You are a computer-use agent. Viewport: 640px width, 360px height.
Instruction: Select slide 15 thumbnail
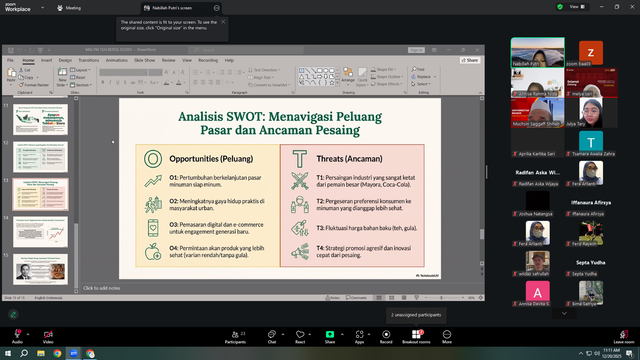pos(40,269)
